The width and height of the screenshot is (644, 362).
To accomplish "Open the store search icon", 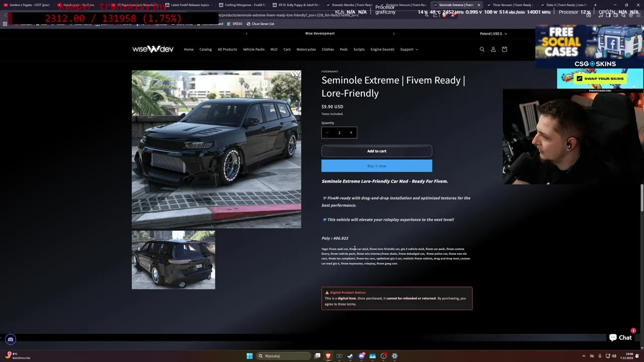I will 482,49.
